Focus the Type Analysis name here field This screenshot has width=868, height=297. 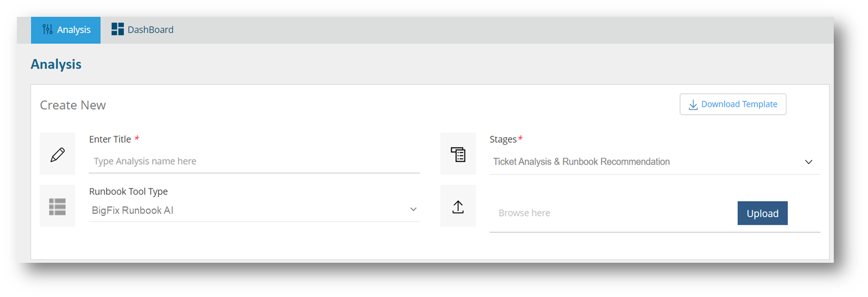[x=254, y=162]
